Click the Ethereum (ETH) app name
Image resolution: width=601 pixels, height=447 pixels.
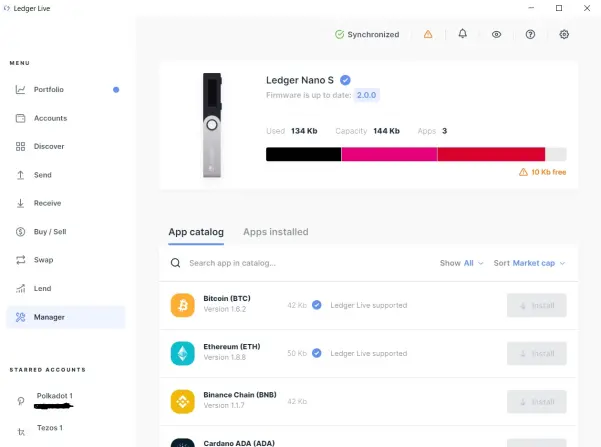[x=232, y=347]
